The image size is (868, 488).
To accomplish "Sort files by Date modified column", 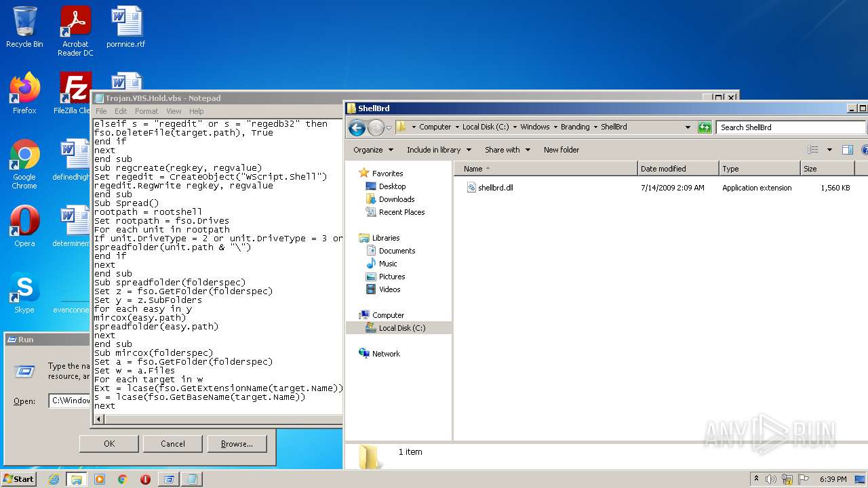I will pos(678,169).
